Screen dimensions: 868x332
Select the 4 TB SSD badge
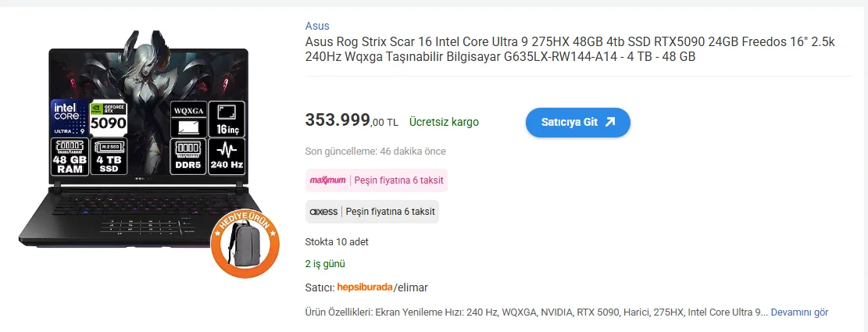click(x=109, y=157)
